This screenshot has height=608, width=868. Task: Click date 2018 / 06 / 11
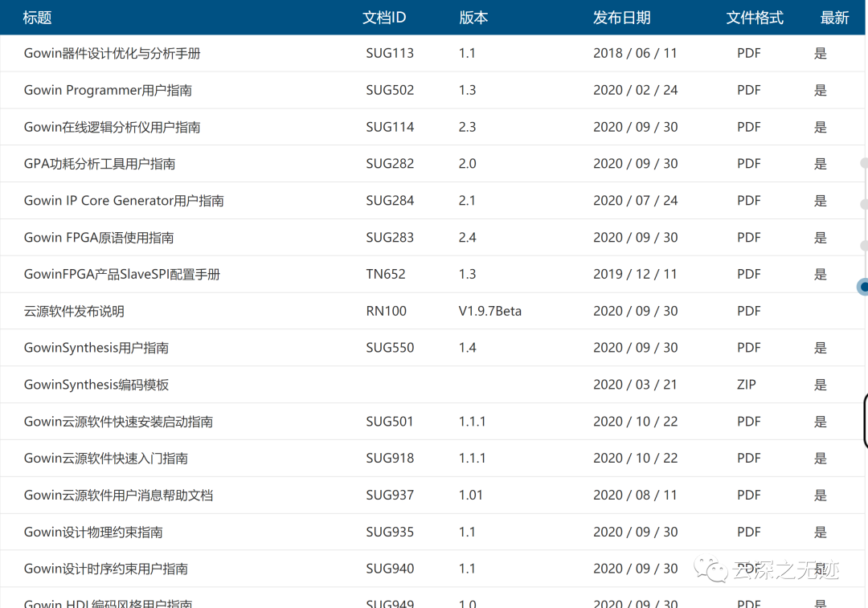coord(635,53)
